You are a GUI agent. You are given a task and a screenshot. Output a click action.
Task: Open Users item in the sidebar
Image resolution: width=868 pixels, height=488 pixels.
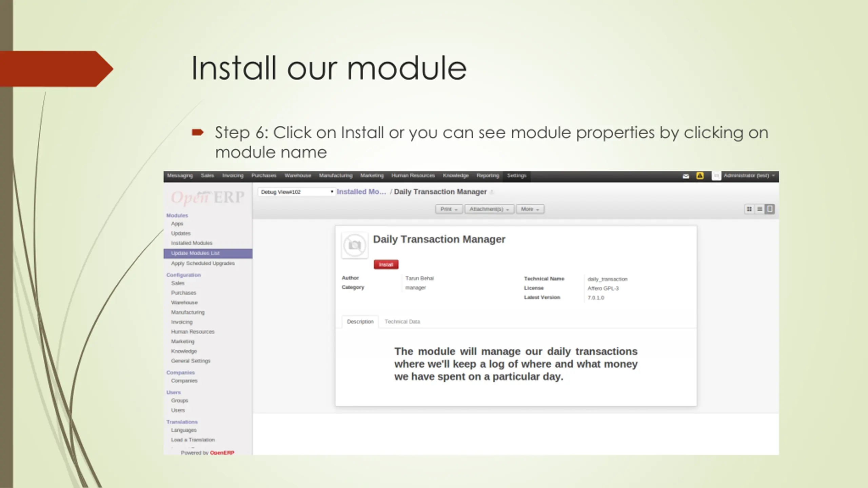(178, 410)
